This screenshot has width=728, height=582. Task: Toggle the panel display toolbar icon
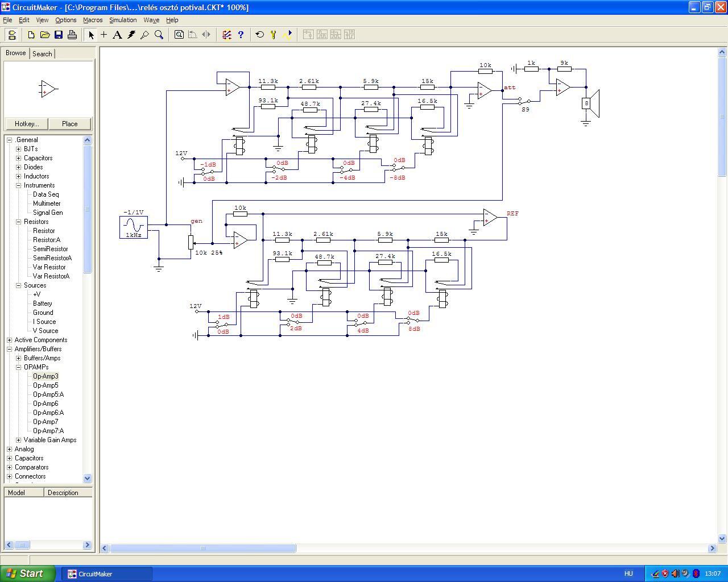click(12, 35)
